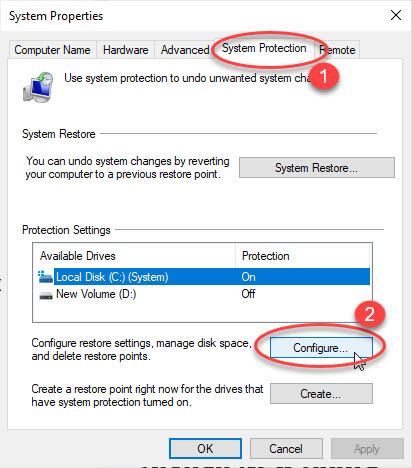Close the System Properties dialog
This screenshot has width=412, height=468.
tap(396, 15)
